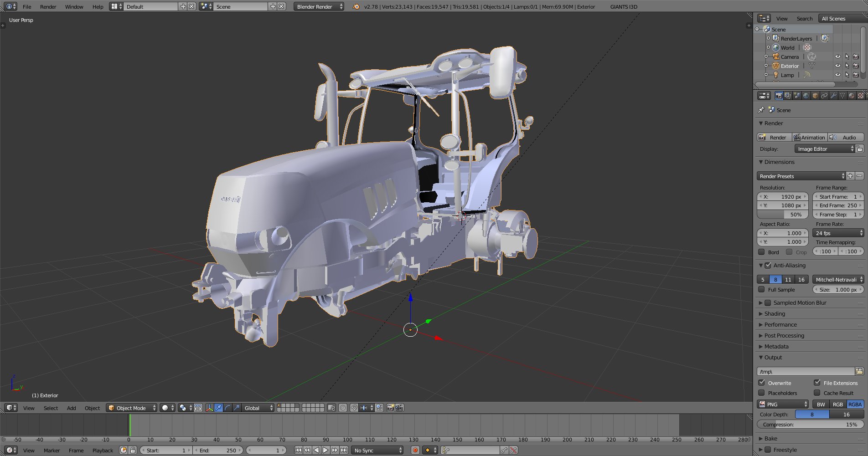868x456 pixels.
Task: Open the Blender Render engine dropdown
Action: point(319,6)
